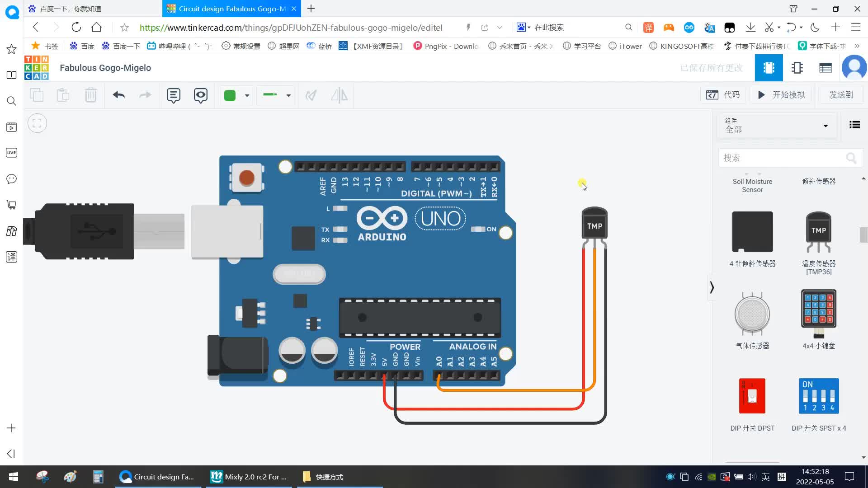This screenshot has height=488, width=868.
Task: Toggle component list view icon
Action: click(854, 125)
